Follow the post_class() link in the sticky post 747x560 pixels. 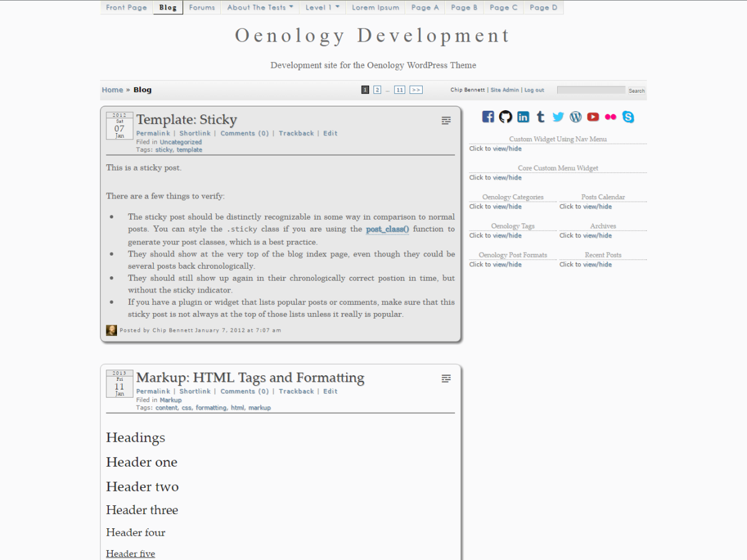tap(387, 229)
